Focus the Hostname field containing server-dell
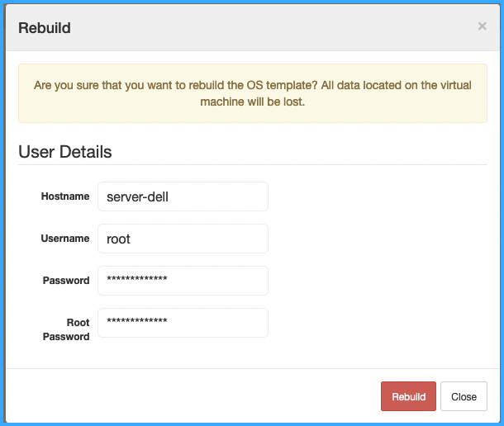This screenshot has width=504, height=426. pyautogui.click(x=183, y=196)
